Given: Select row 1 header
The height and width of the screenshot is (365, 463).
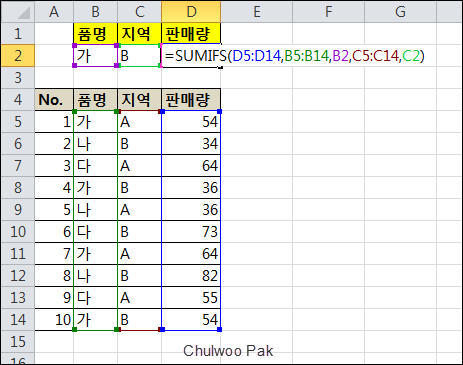Looking at the screenshot, I should (18, 34).
